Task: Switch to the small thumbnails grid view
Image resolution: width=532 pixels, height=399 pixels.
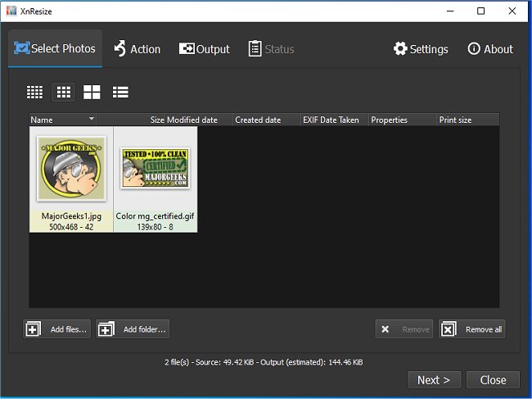Action: [x=35, y=92]
